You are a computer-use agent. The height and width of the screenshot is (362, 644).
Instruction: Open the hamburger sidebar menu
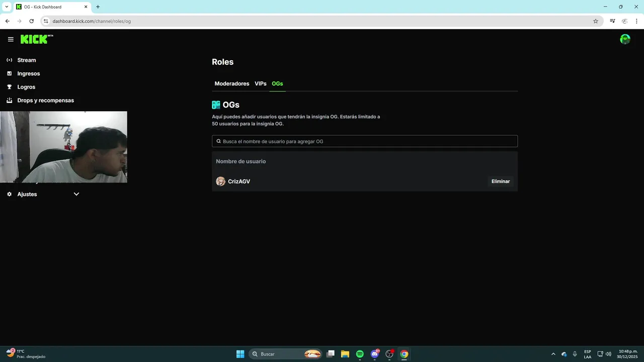click(x=11, y=39)
